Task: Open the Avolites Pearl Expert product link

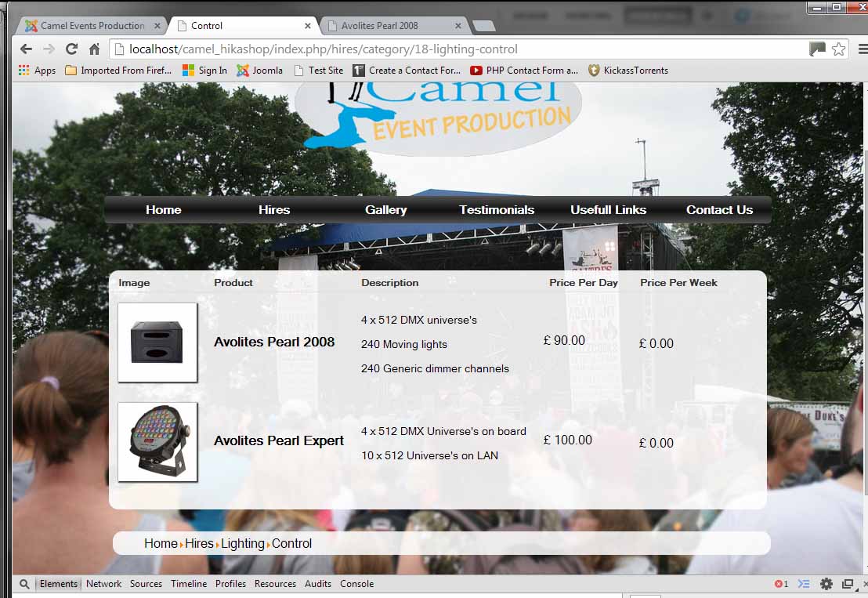Action: pos(278,440)
